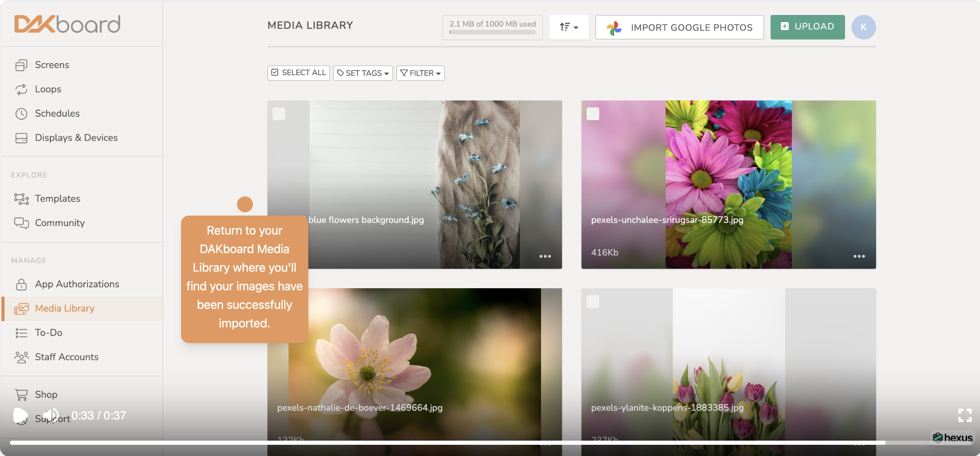Check the blue flowers background image checkbox

[279, 114]
